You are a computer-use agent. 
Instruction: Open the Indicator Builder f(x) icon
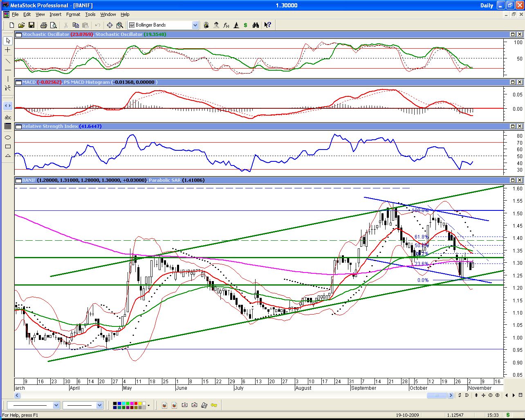(x=226, y=25)
